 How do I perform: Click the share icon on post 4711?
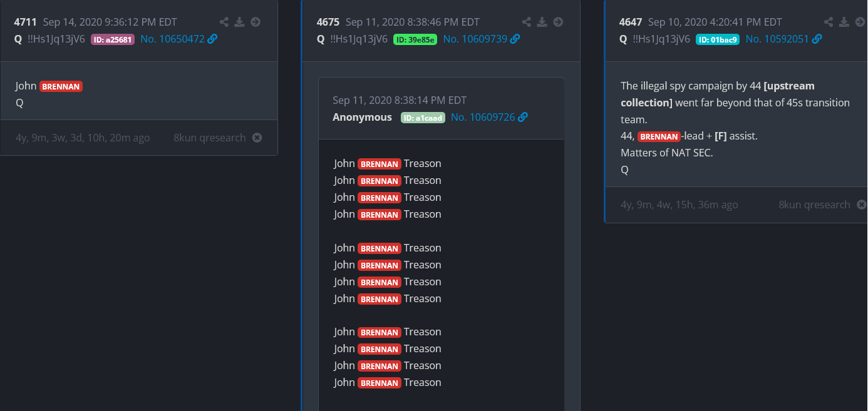[x=224, y=22]
